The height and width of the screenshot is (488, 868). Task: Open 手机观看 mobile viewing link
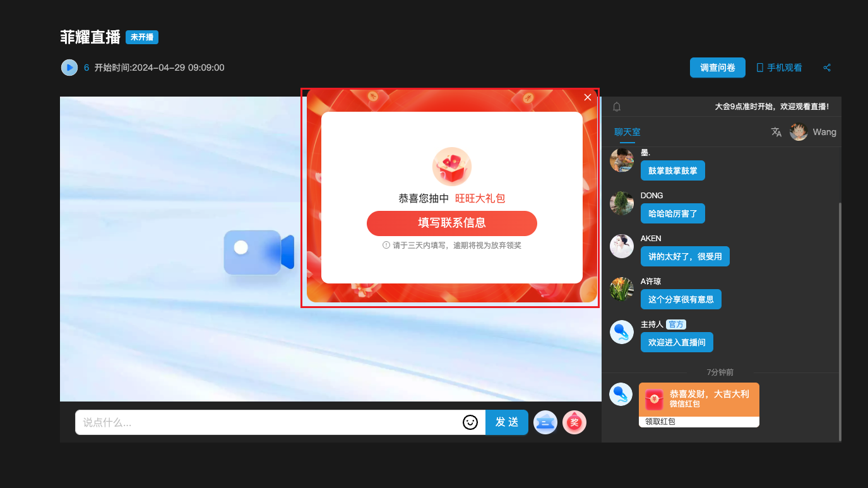pos(780,68)
